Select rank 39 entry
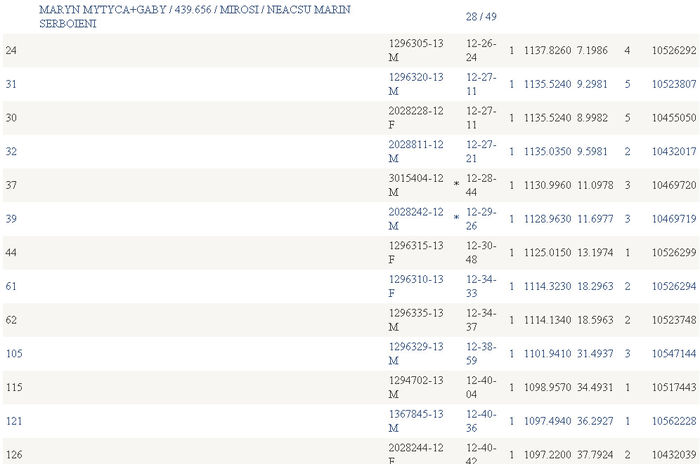The width and height of the screenshot is (700, 464). point(11,219)
